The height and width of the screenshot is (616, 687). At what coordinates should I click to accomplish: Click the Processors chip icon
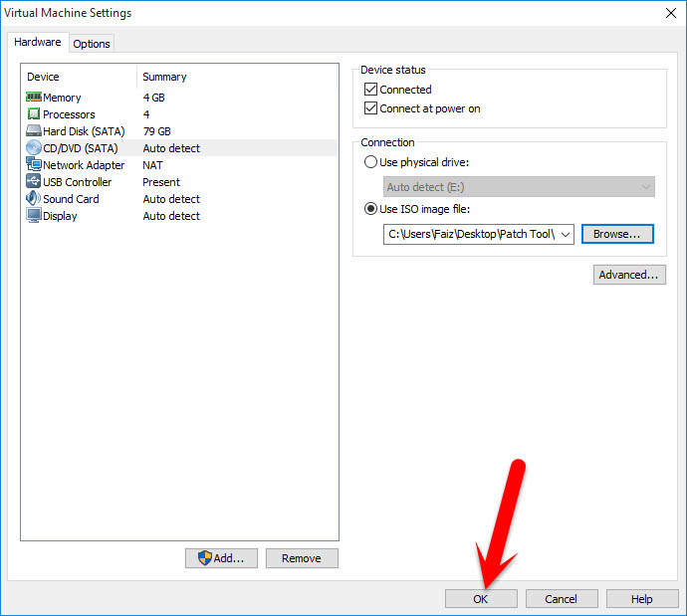pyautogui.click(x=34, y=113)
